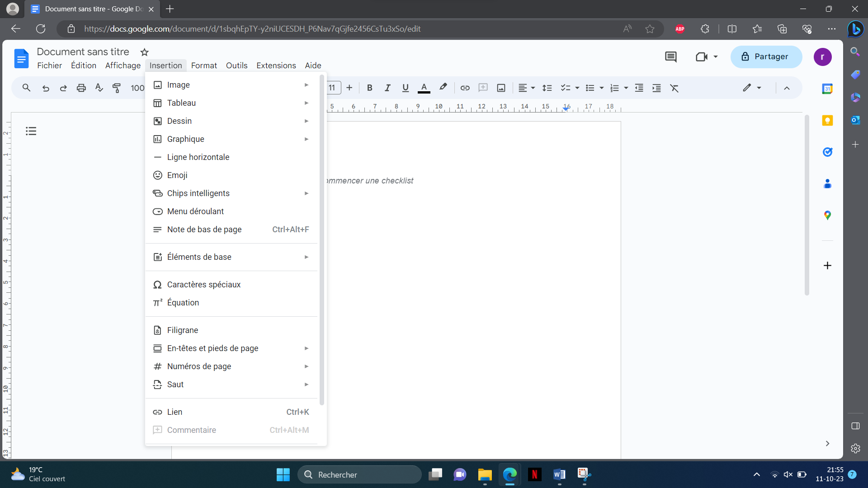Decrease the paragraph indent

tap(639, 88)
